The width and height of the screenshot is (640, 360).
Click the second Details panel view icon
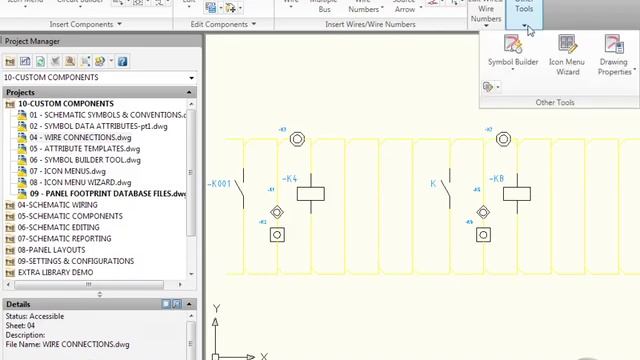177,304
